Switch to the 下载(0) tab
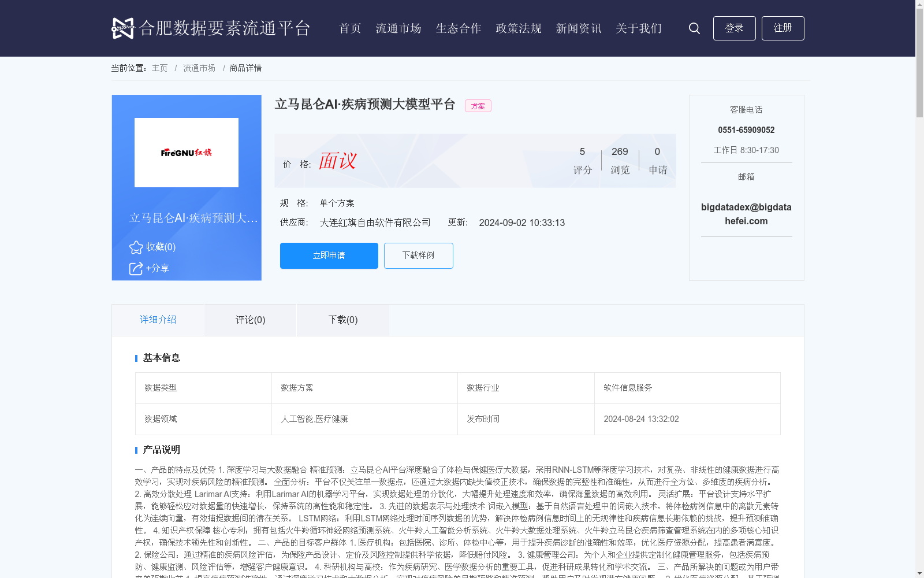 click(343, 320)
